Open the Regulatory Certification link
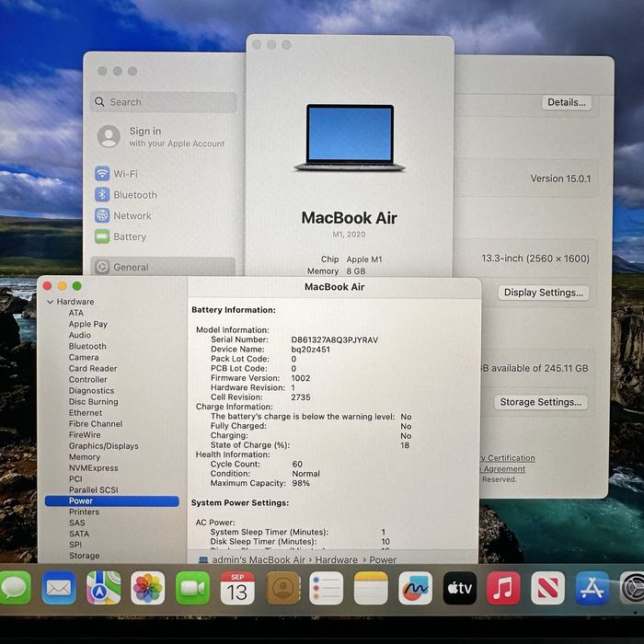The image size is (644, 644). tap(508, 458)
